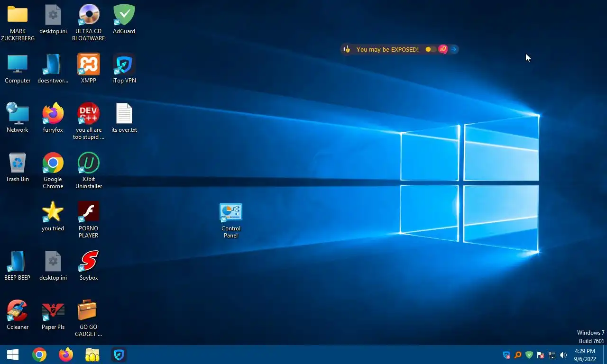Open the XMPP shortcut

(89, 68)
